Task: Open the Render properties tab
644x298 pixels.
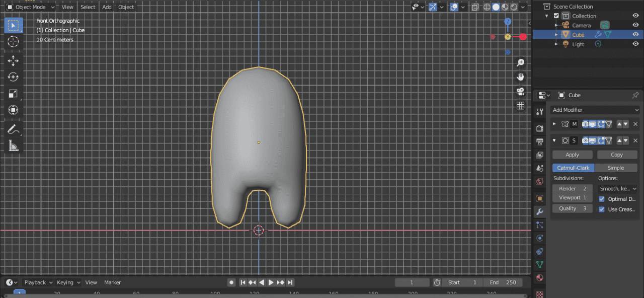Action: point(540,128)
